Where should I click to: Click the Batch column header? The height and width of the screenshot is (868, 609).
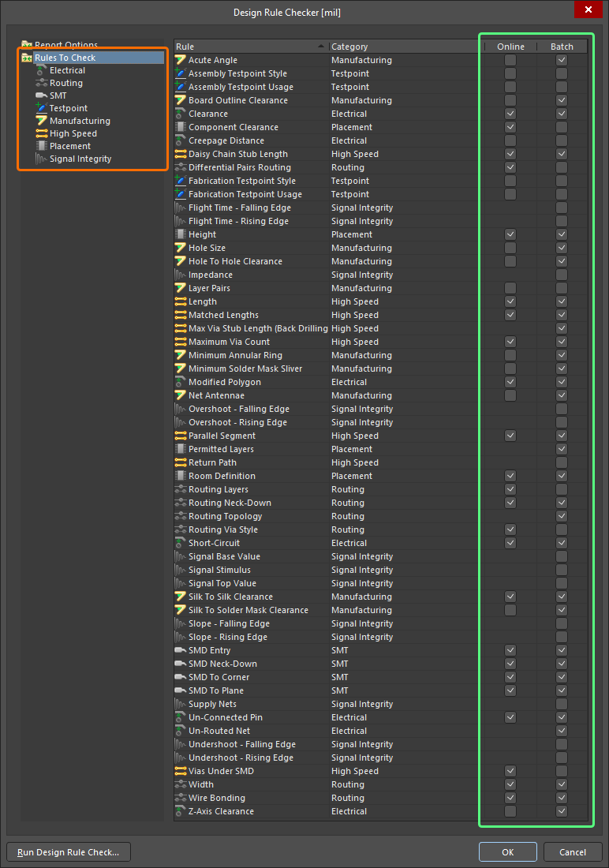(x=562, y=47)
